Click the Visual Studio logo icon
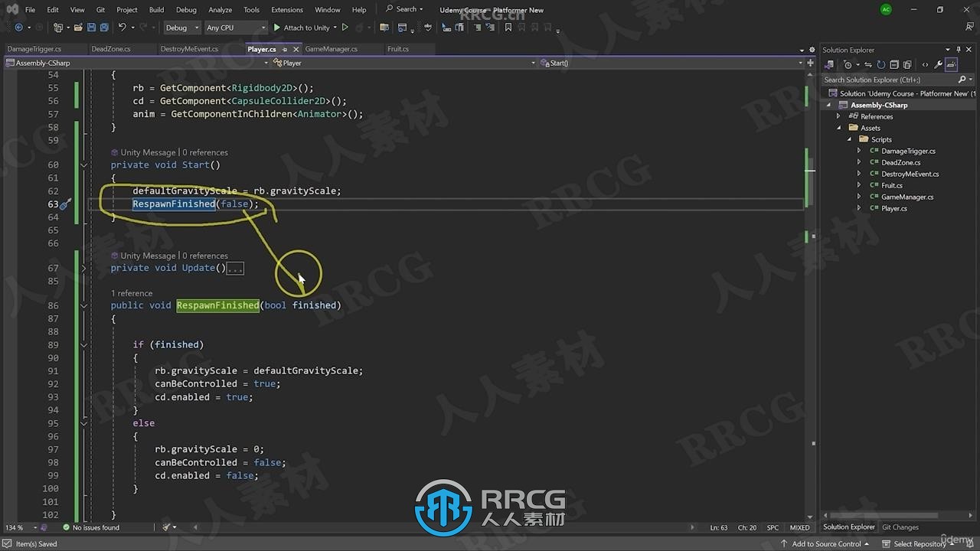The height and width of the screenshot is (551, 980). (11, 9)
